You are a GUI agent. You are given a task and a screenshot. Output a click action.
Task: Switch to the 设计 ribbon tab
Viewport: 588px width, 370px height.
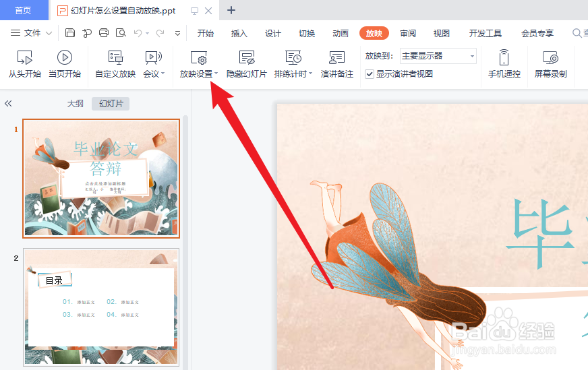click(272, 34)
